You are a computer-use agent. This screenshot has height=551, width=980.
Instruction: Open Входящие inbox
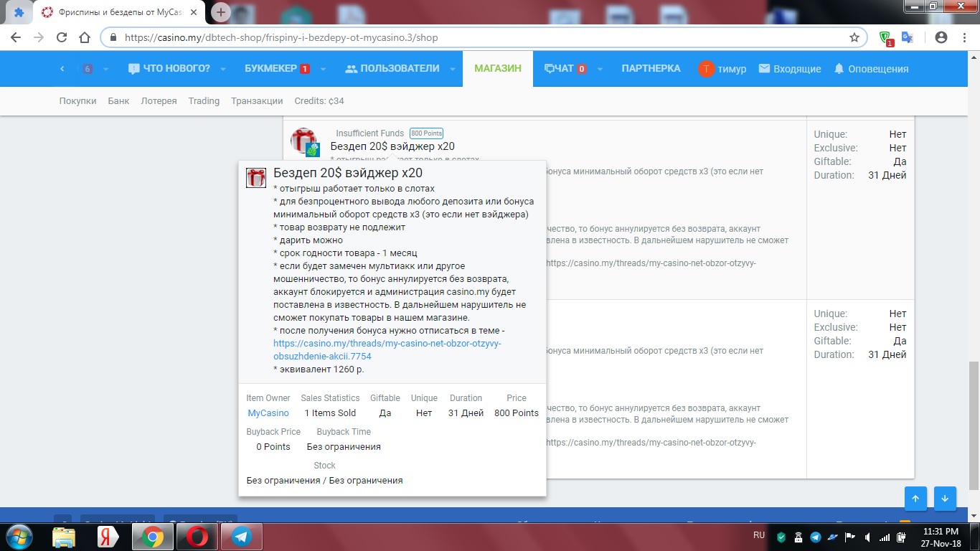pos(790,69)
